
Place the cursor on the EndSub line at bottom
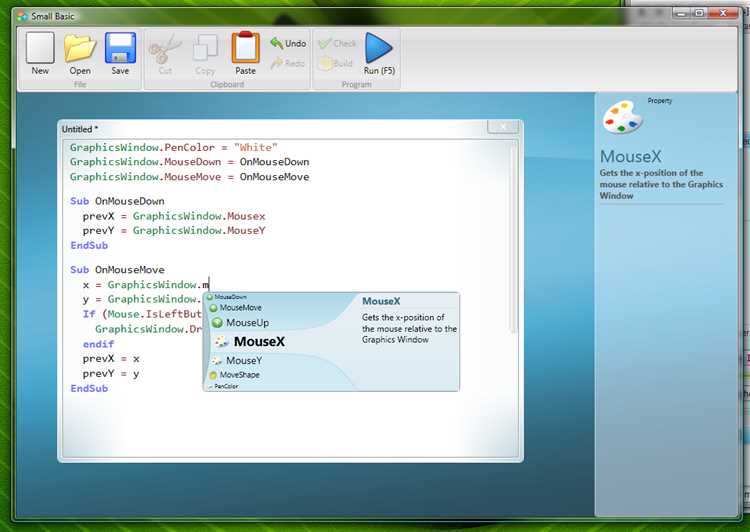tap(89, 388)
